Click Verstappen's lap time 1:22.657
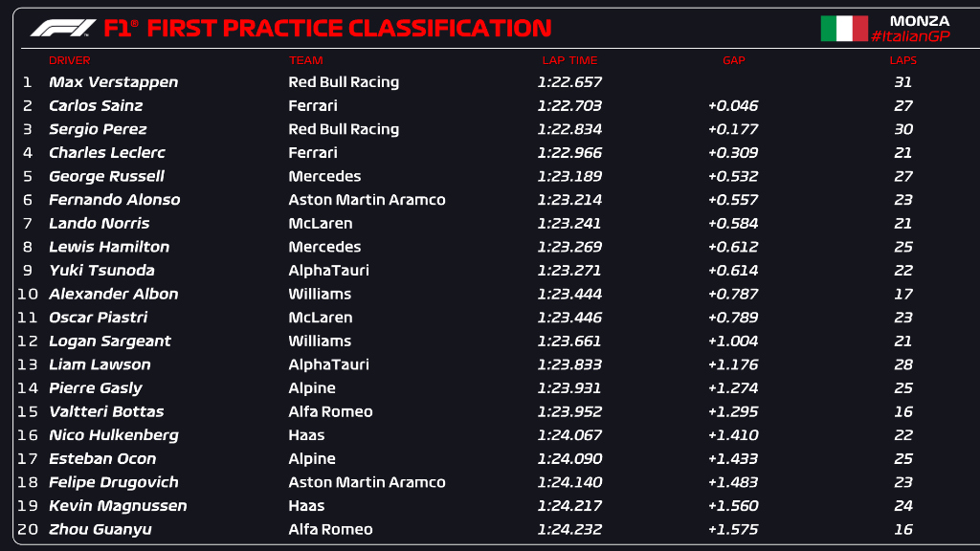The height and width of the screenshot is (551, 980). [x=569, y=82]
